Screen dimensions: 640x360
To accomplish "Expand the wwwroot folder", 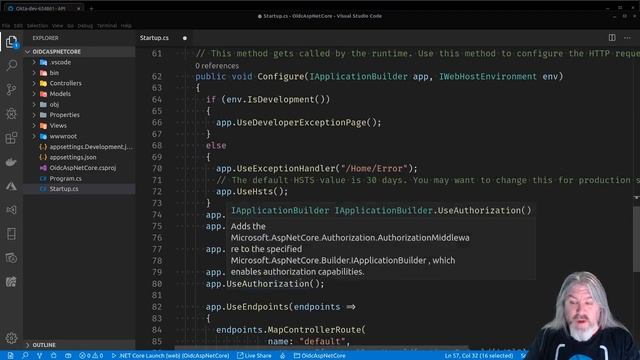I will [34, 136].
